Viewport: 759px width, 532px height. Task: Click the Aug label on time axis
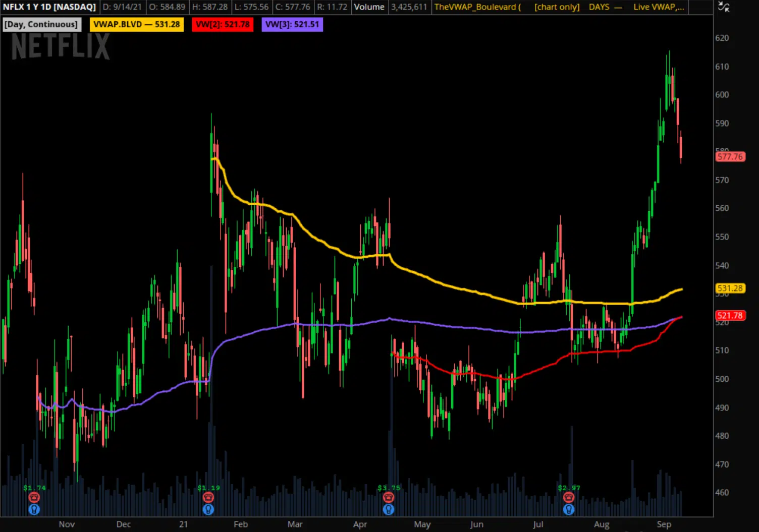click(602, 524)
